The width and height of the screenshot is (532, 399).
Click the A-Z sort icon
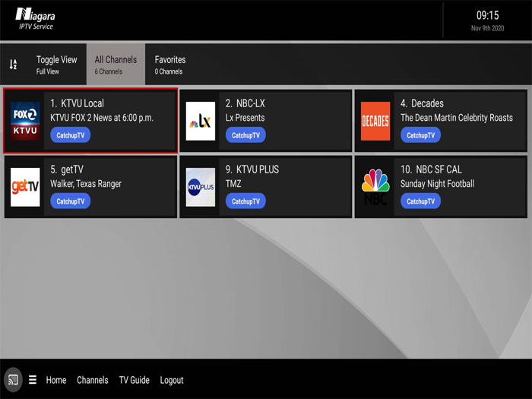pos(13,64)
